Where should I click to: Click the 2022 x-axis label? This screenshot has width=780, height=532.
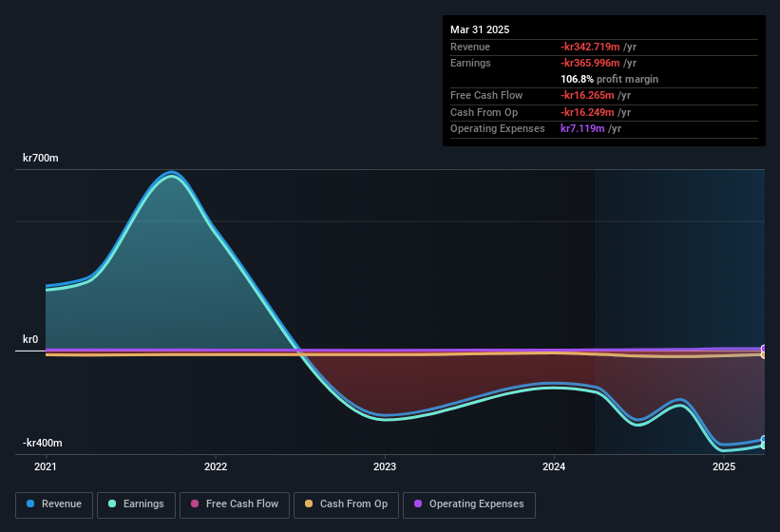pos(216,466)
